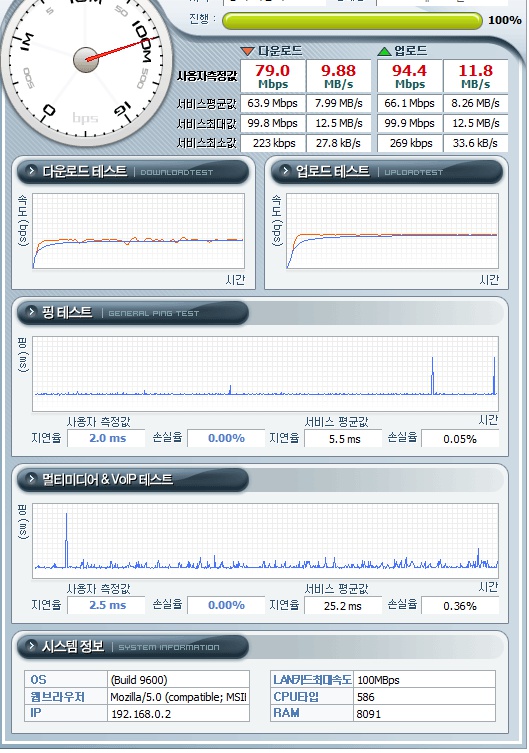The width and height of the screenshot is (529, 753).
Task: Click the download speed graph
Action: click(138, 231)
